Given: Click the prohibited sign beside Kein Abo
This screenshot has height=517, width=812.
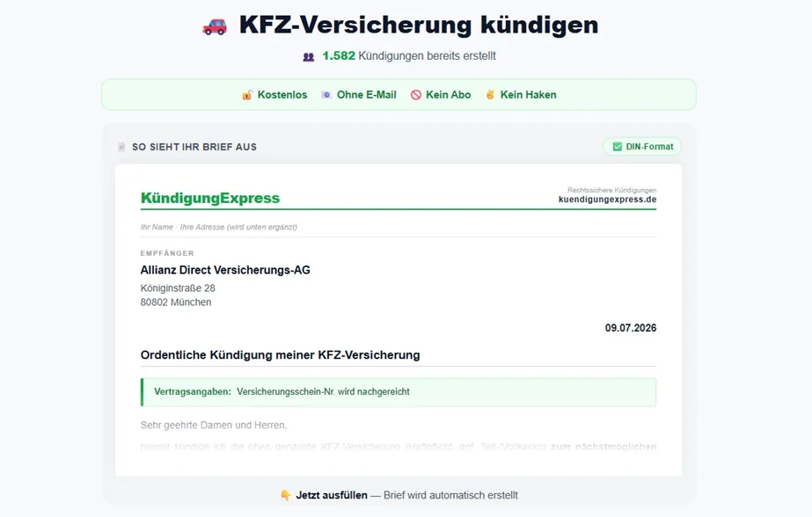Looking at the screenshot, I should [x=416, y=95].
